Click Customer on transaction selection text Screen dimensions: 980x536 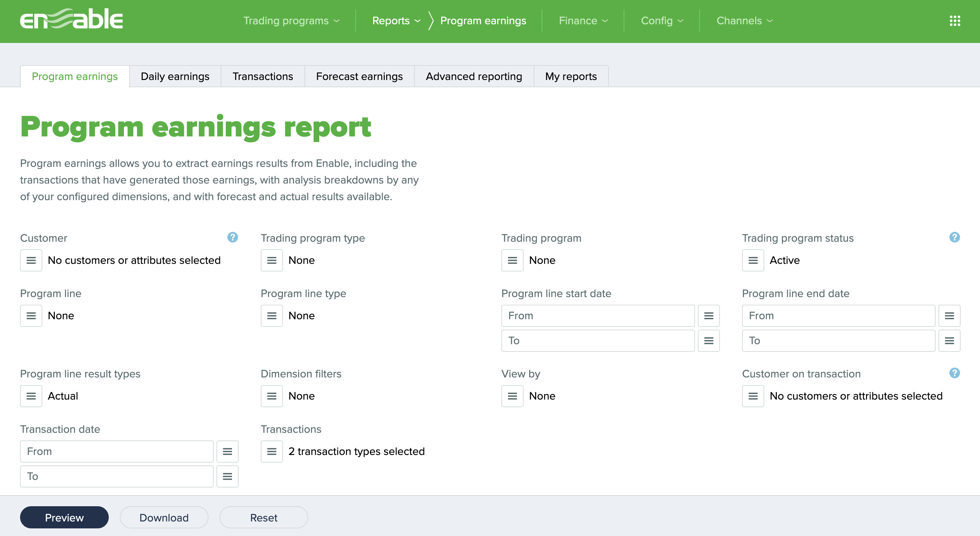(856, 396)
